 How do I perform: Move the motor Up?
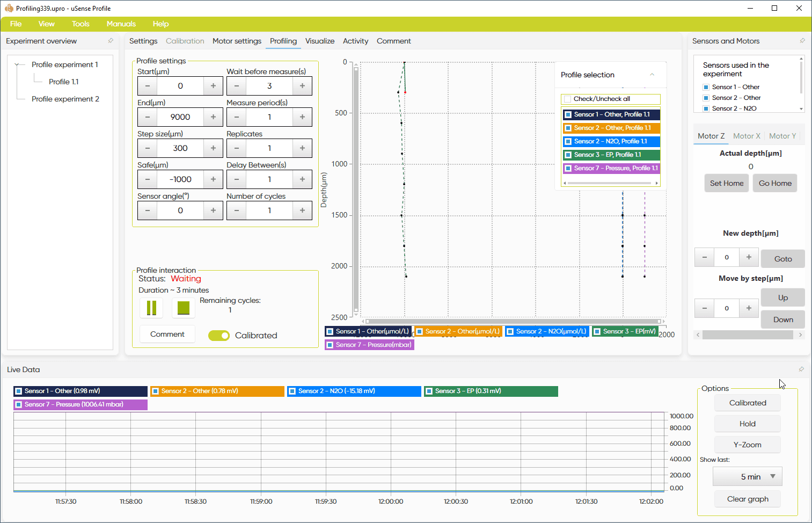coord(783,297)
